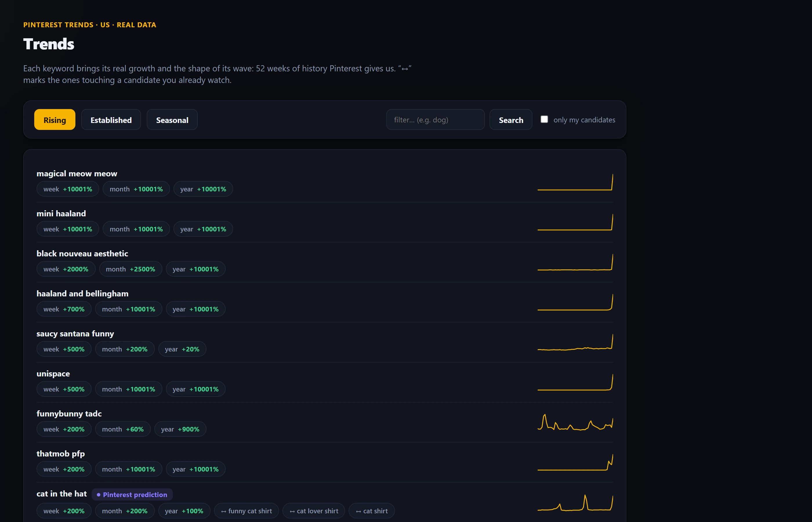Click saucy santana funny year +20% pill
Screen dimensions: 812x522
(x=182, y=349)
